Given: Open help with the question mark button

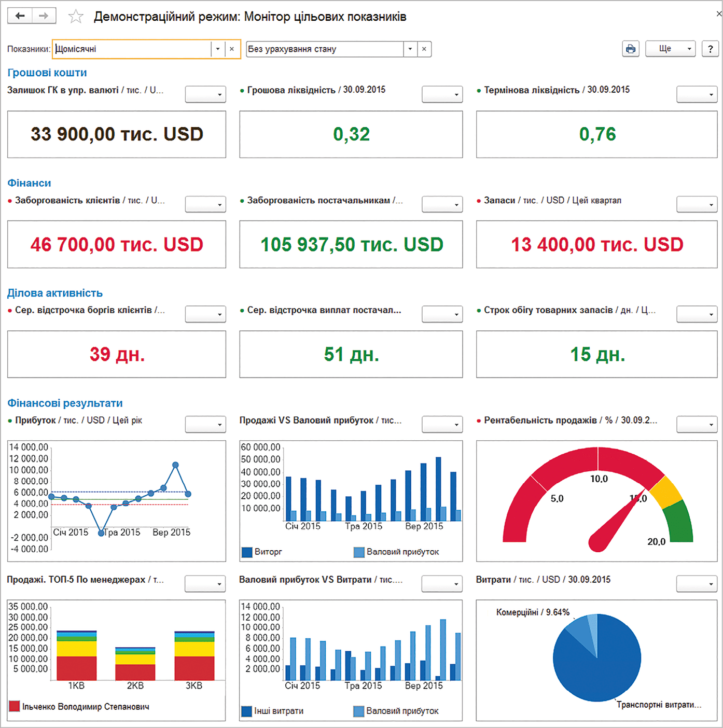Looking at the screenshot, I should pyautogui.click(x=710, y=49).
